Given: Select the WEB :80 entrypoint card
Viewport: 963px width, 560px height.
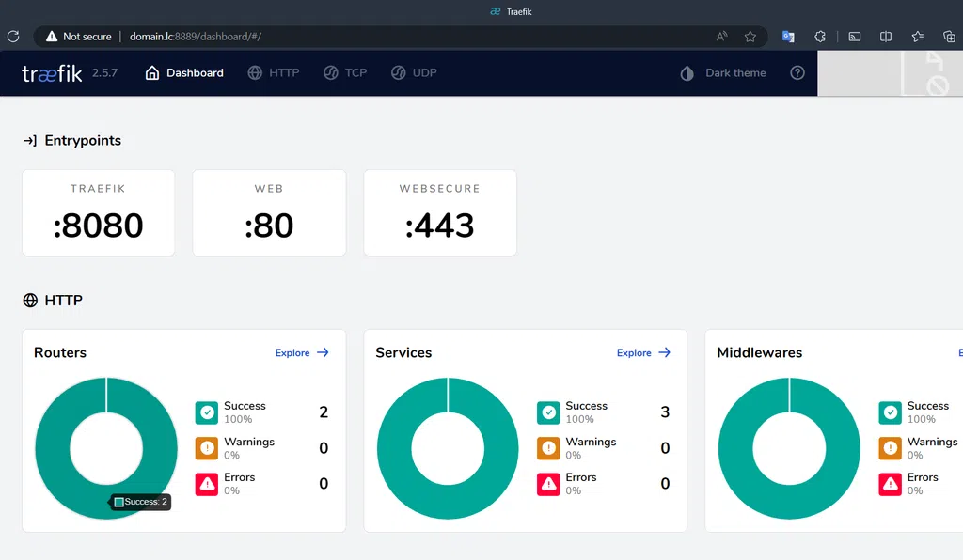Looking at the screenshot, I should click(x=269, y=213).
